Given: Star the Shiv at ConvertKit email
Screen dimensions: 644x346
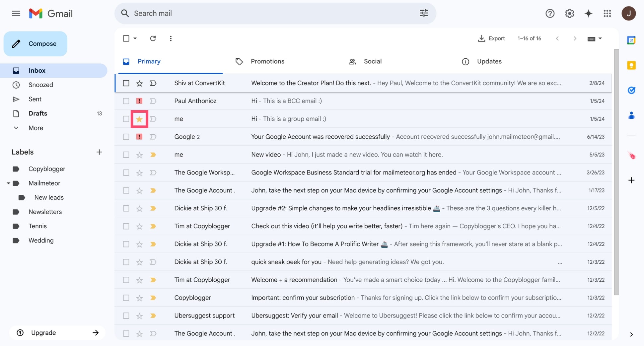Looking at the screenshot, I should (139, 83).
